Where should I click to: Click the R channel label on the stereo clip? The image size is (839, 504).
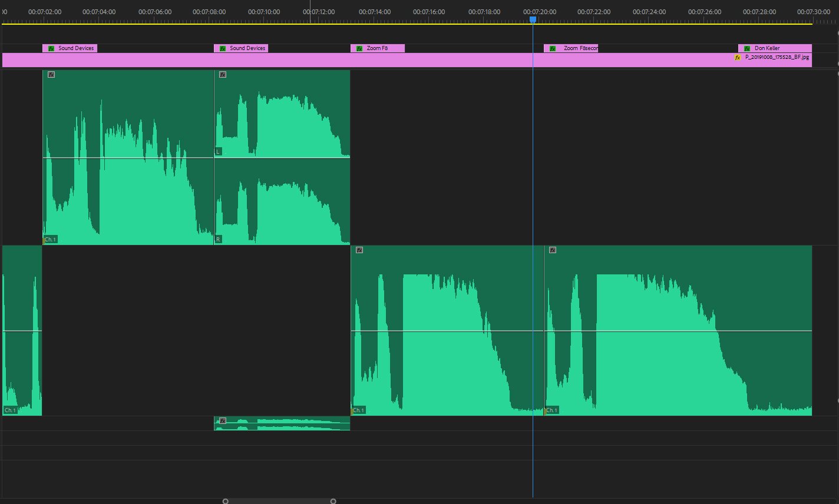coord(218,240)
